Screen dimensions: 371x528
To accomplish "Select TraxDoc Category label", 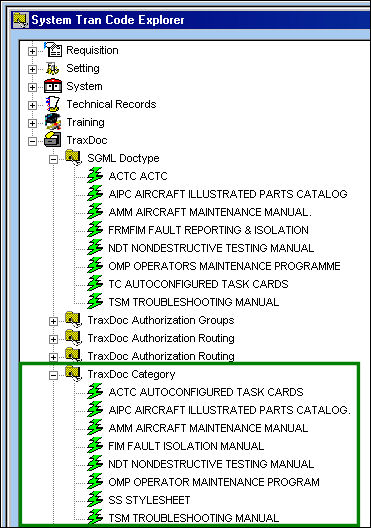I will tap(131, 374).
